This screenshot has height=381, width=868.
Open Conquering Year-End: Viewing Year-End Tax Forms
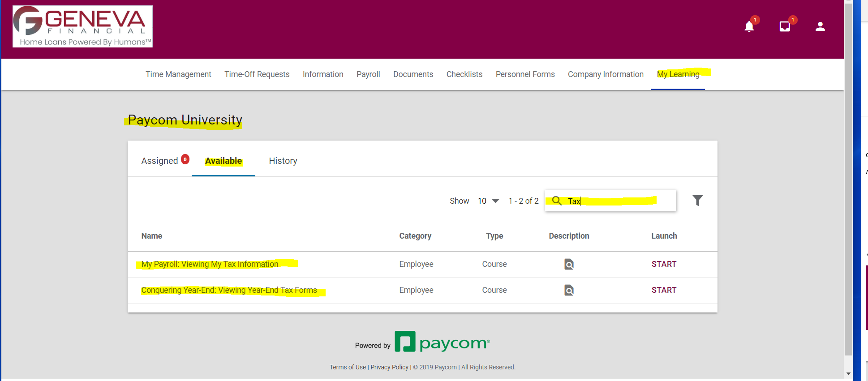coord(229,290)
